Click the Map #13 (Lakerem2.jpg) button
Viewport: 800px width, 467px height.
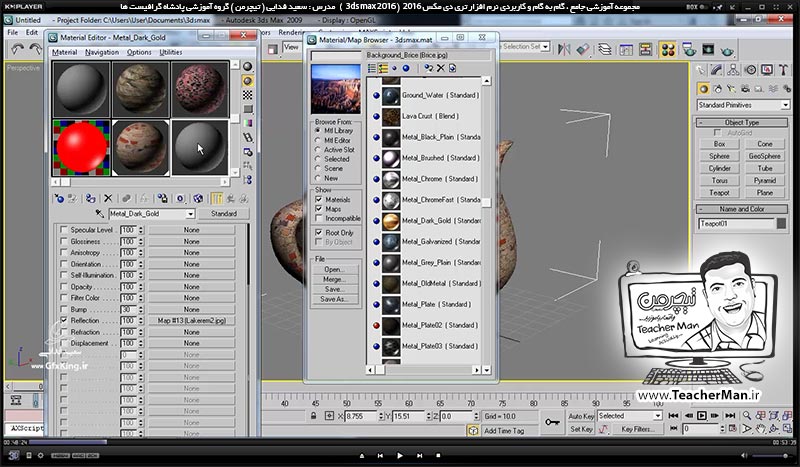[x=191, y=321]
